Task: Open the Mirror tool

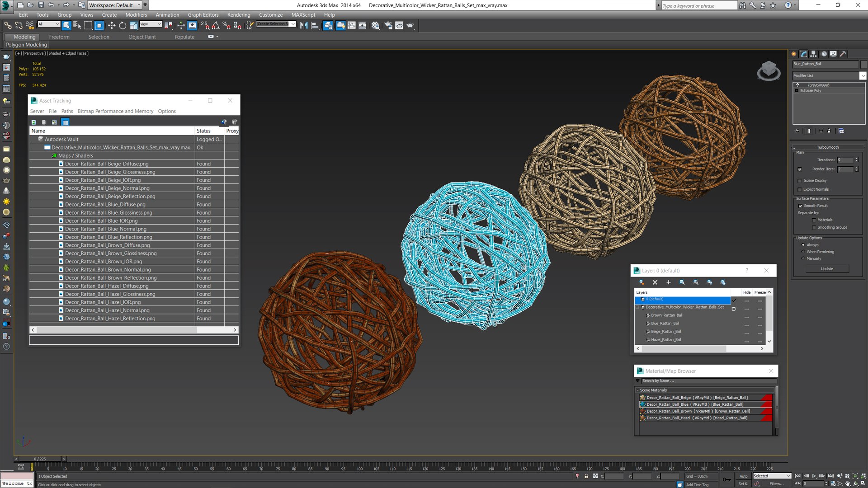Action: point(304,25)
